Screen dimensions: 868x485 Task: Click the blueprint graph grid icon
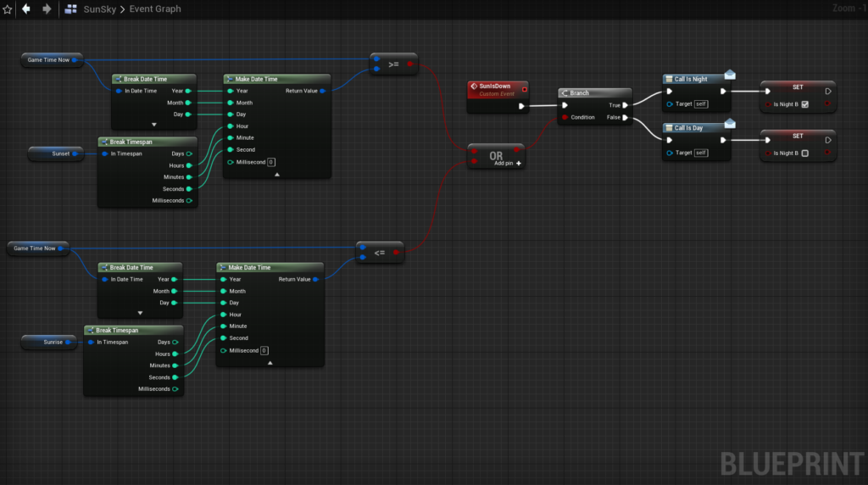pyautogui.click(x=71, y=8)
